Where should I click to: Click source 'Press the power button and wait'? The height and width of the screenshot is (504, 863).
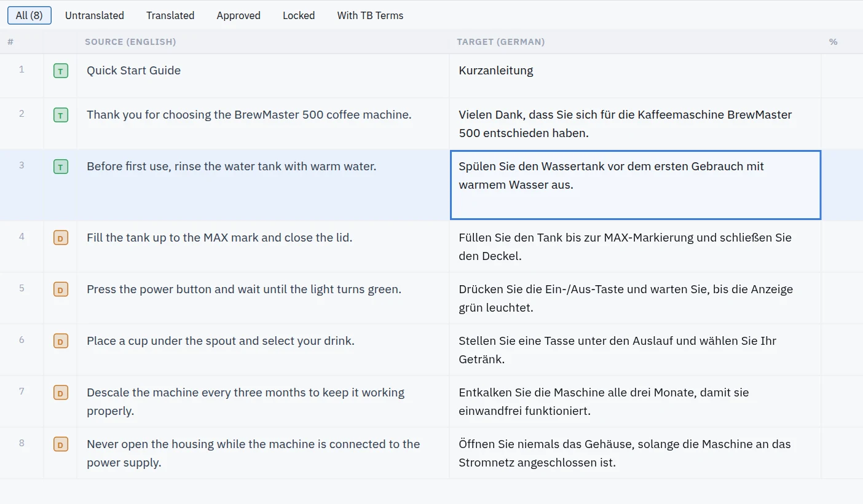pyautogui.click(x=244, y=289)
